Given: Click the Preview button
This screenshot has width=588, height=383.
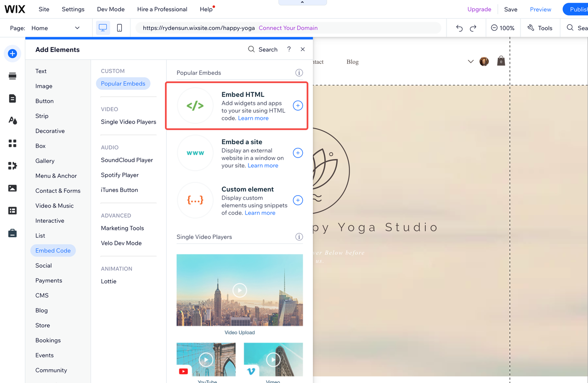Looking at the screenshot, I should pyautogui.click(x=541, y=9).
